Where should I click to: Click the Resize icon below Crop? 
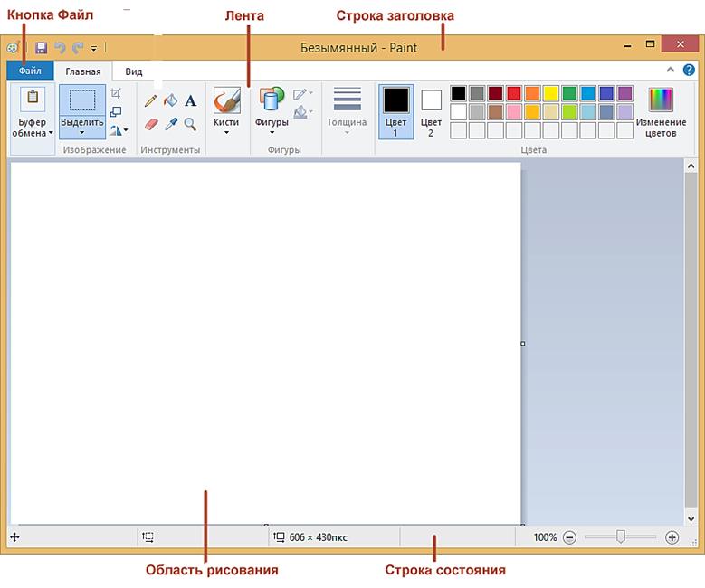point(116,111)
